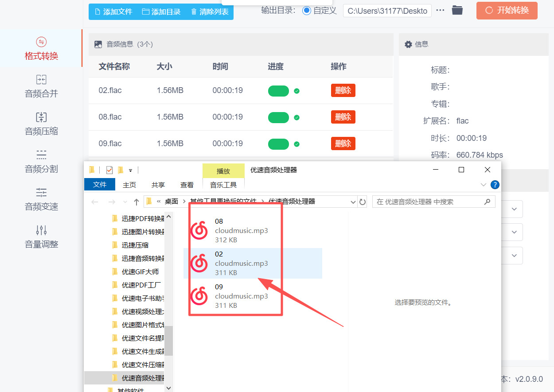Click 清除列表 clear list button
554x392 pixels.
(x=210, y=12)
